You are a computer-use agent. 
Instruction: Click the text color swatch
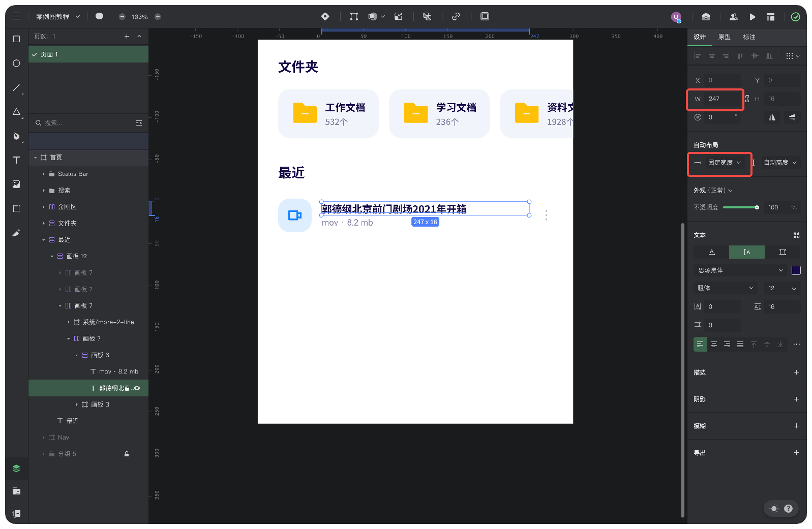point(796,270)
